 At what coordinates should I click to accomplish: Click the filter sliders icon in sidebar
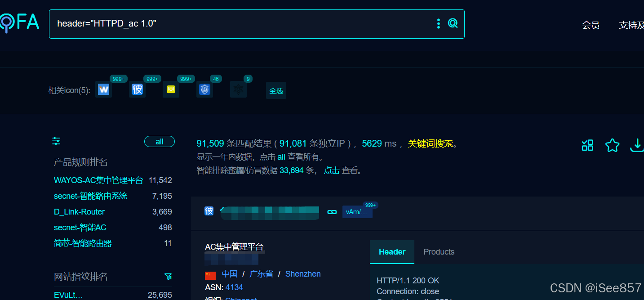56,141
